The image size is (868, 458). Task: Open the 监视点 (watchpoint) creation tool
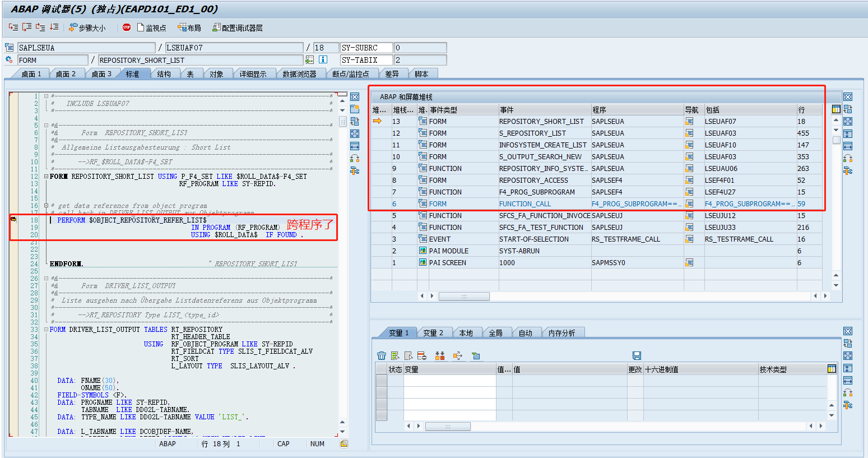pos(152,27)
